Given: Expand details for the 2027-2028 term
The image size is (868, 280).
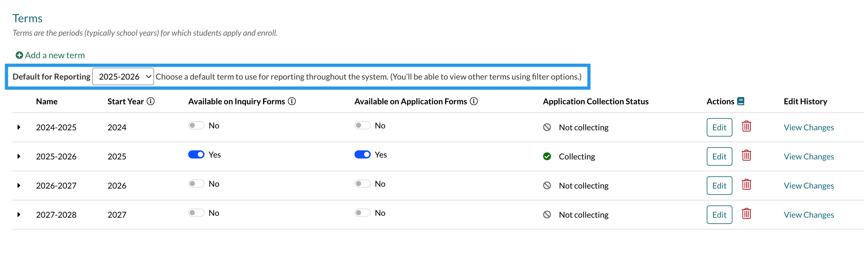Looking at the screenshot, I should [19, 215].
